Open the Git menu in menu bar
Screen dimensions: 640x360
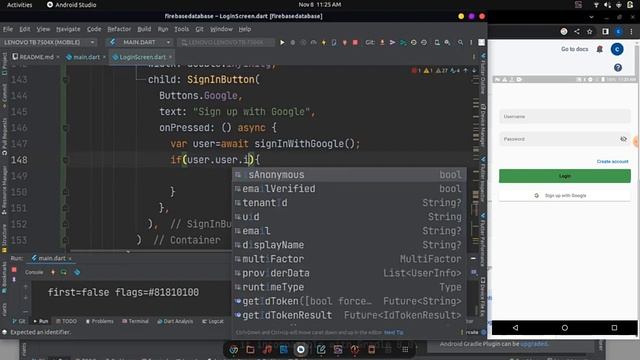(x=199, y=29)
